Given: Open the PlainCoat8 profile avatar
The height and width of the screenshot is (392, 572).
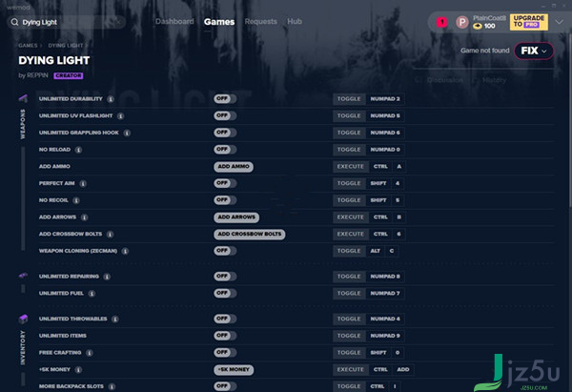Looking at the screenshot, I should click(x=462, y=22).
